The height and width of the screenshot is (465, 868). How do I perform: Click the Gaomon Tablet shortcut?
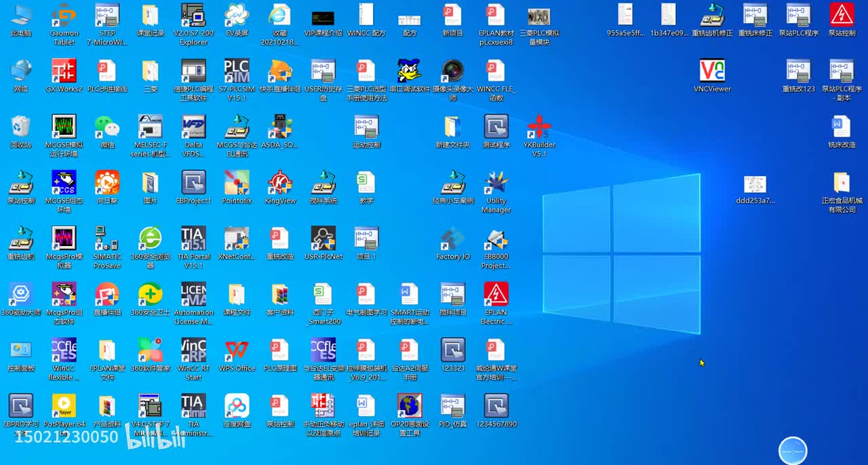64,15
